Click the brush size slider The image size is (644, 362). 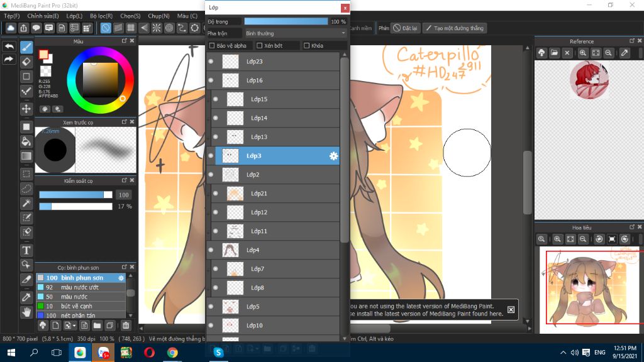(75, 195)
